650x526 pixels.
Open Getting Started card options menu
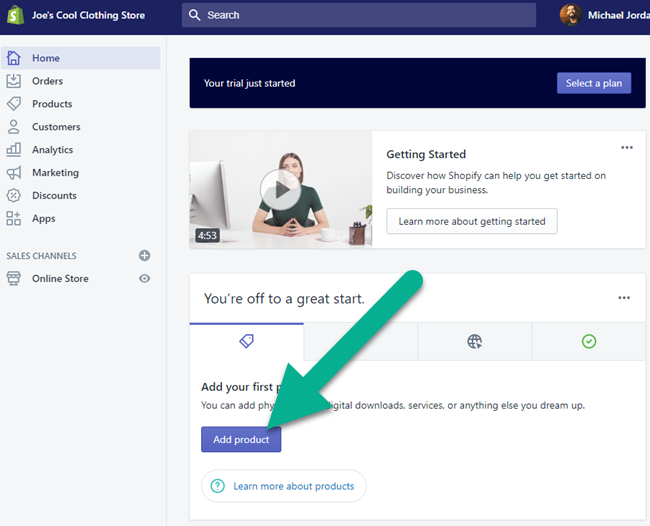pos(627,148)
